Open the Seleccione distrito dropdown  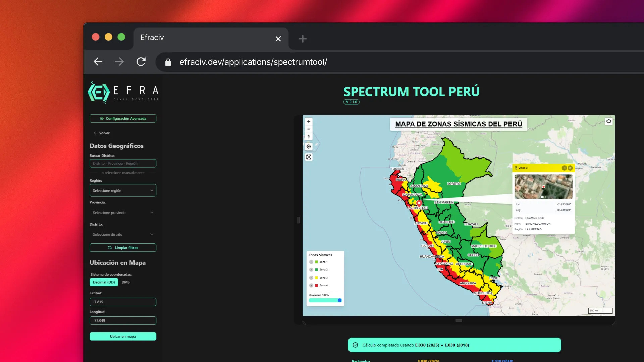123,234
